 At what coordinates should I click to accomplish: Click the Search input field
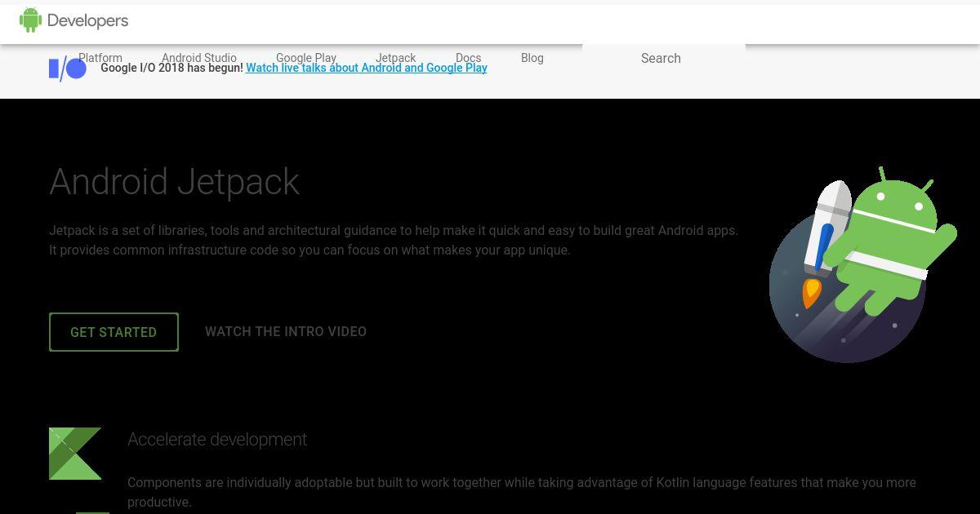[x=664, y=58]
